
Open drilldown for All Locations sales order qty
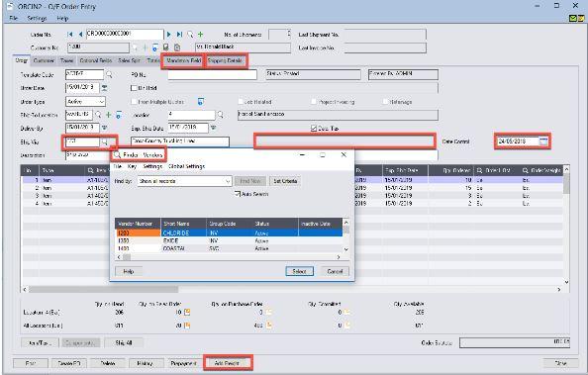(187, 326)
